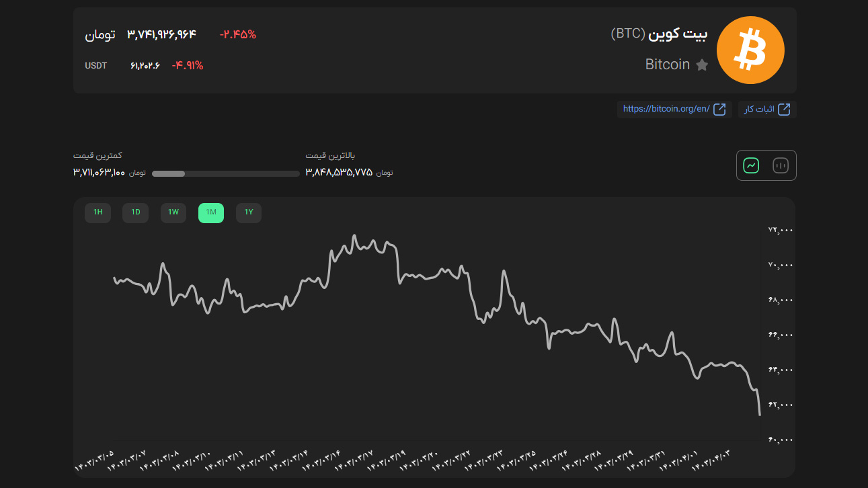Screen dimensions: 868x488
Task: Click the بیت کوین (BTC) title
Action: click(x=660, y=34)
